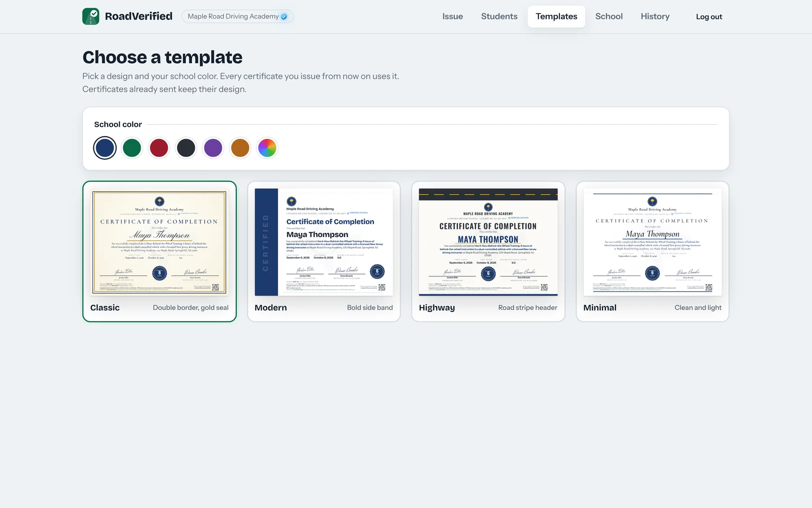Screen dimensions: 812x508
Task: Click the 'Double border, gold seal' description
Action: coord(191,308)
